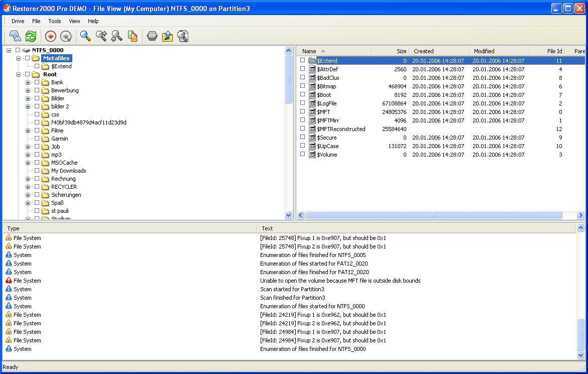
Task: Mark the Bilder folder checkbox
Action: (37, 98)
